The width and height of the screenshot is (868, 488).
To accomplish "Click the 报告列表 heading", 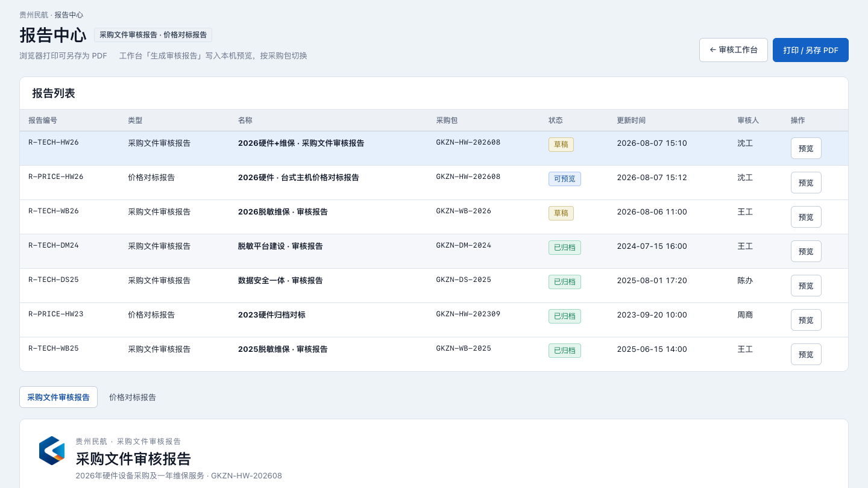I will 54,93.
